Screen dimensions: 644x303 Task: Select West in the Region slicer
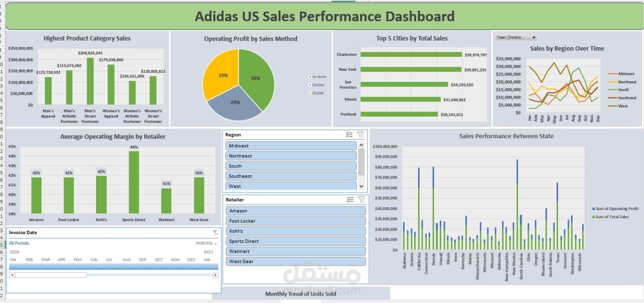291,186
